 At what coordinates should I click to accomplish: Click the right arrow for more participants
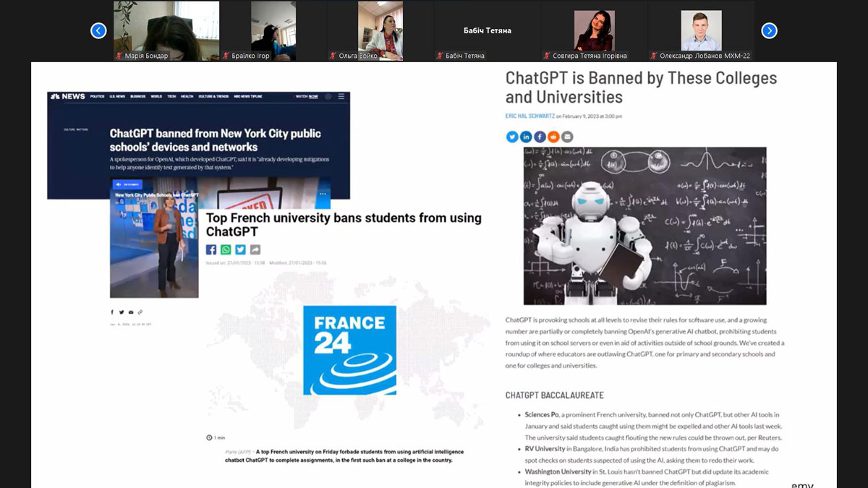769,30
